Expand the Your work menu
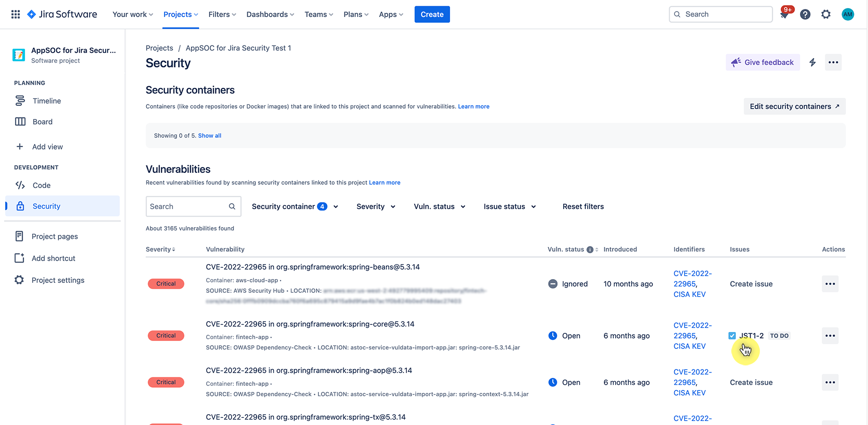The width and height of the screenshot is (868, 425). click(x=133, y=15)
